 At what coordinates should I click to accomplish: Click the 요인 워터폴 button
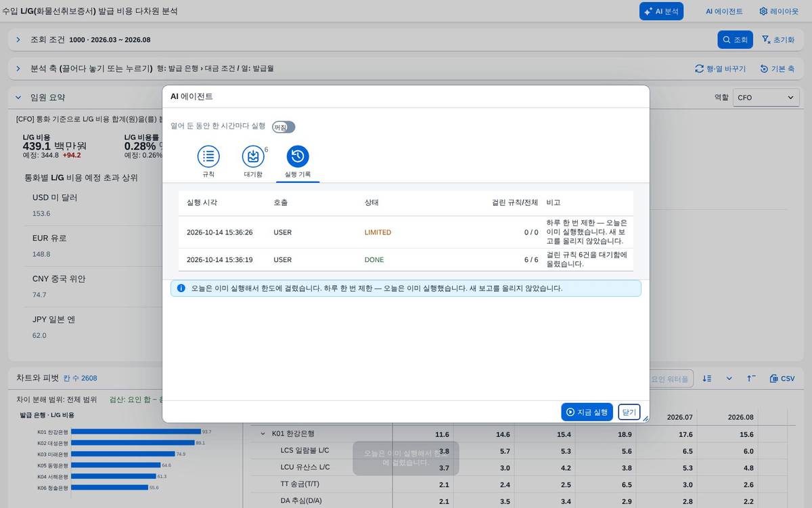670,379
